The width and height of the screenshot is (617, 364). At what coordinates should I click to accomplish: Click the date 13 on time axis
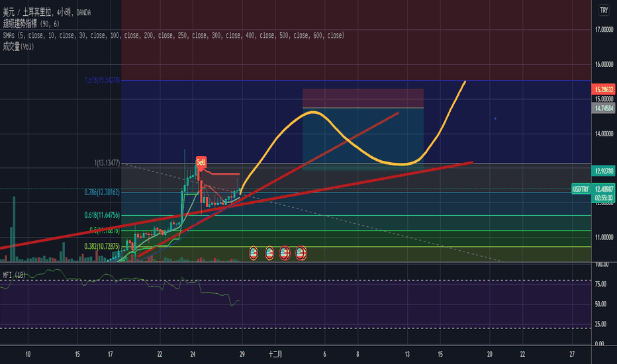tap(407, 354)
